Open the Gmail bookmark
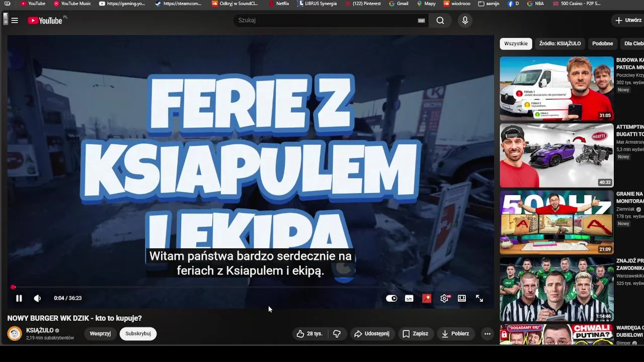This screenshot has width=644, height=362. (398, 4)
